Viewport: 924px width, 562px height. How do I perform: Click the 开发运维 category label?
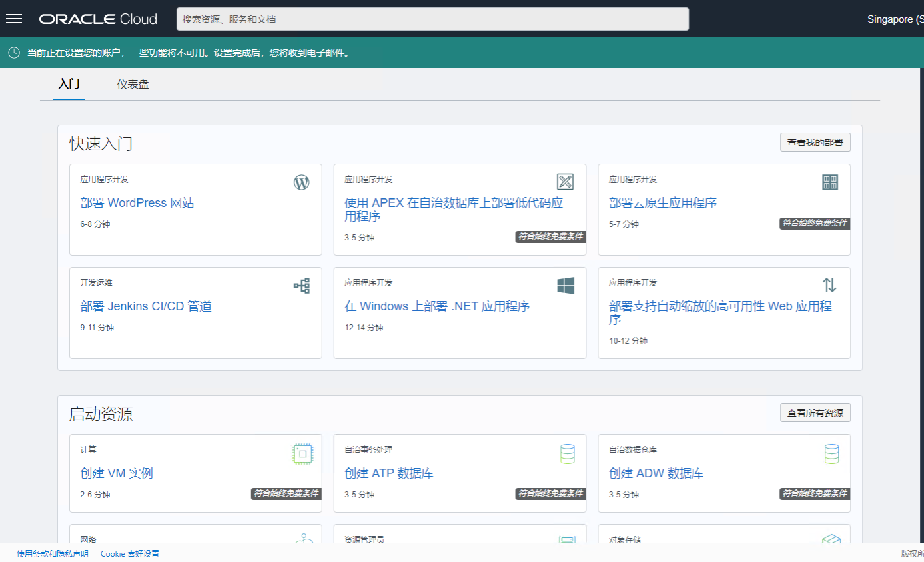97,283
